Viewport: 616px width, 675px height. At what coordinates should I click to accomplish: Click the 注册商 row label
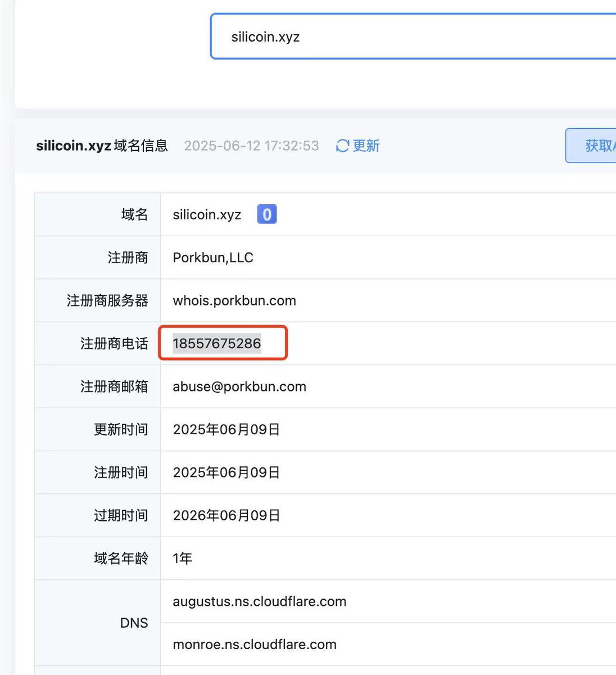point(128,258)
